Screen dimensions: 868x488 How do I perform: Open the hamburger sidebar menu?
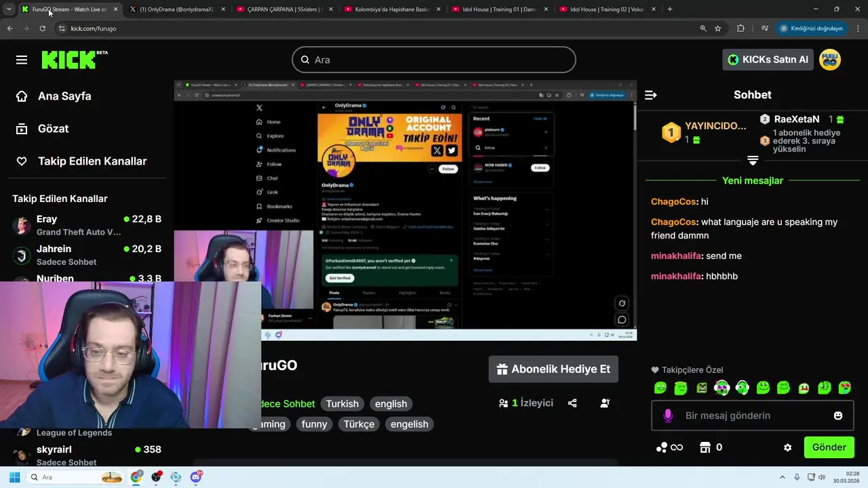[x=22, y=60]
